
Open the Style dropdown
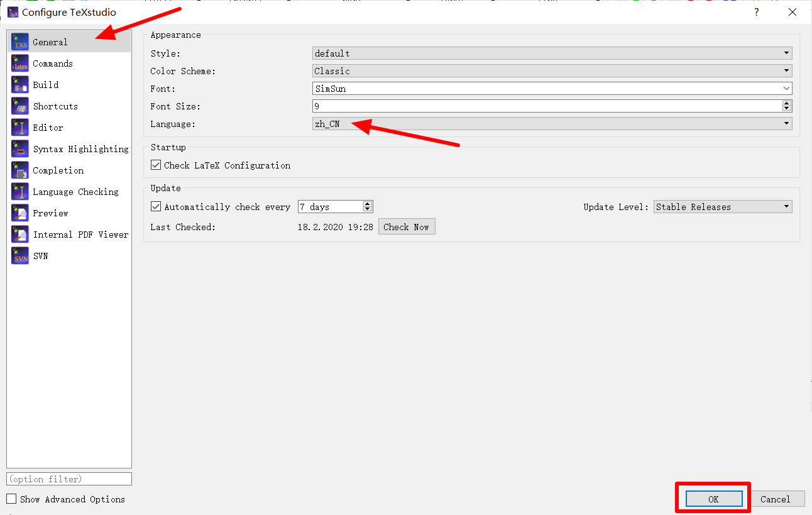552,53
